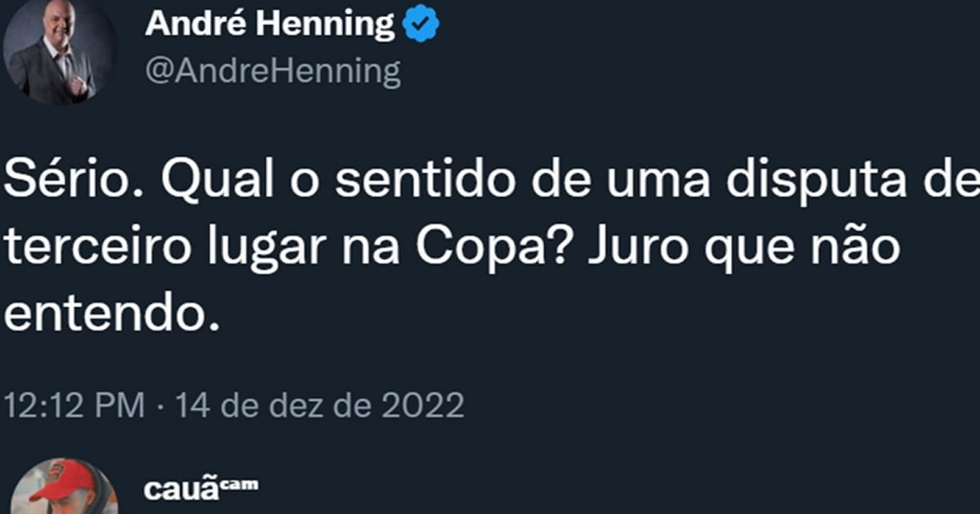Click the date 14 de dez de 2022

pos(320,405)
